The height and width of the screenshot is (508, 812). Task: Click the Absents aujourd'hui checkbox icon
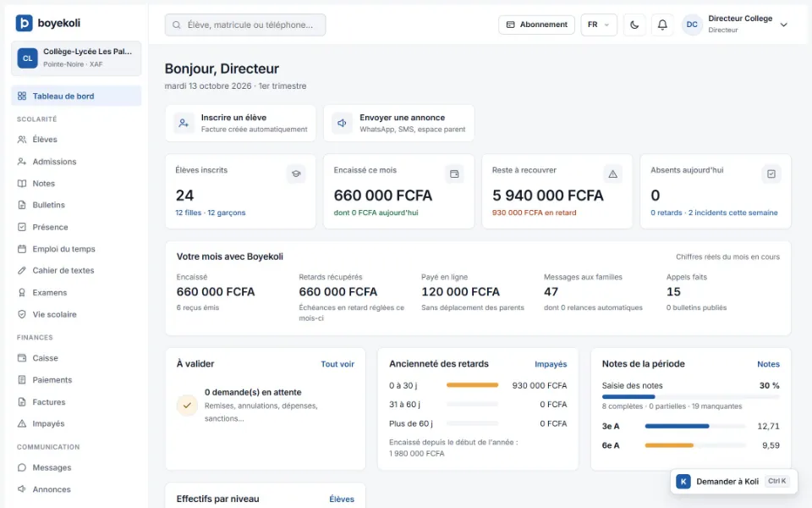(771, 174)
